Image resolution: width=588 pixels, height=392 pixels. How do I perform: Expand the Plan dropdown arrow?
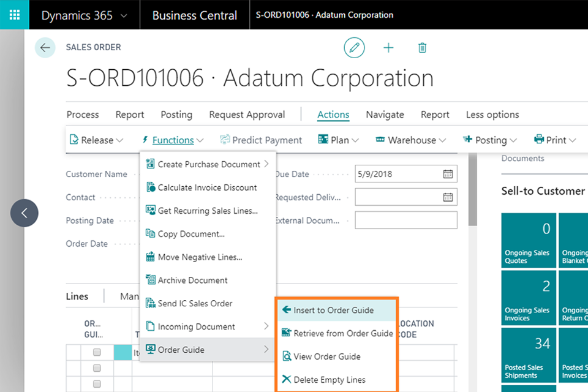tap(355, 140)
